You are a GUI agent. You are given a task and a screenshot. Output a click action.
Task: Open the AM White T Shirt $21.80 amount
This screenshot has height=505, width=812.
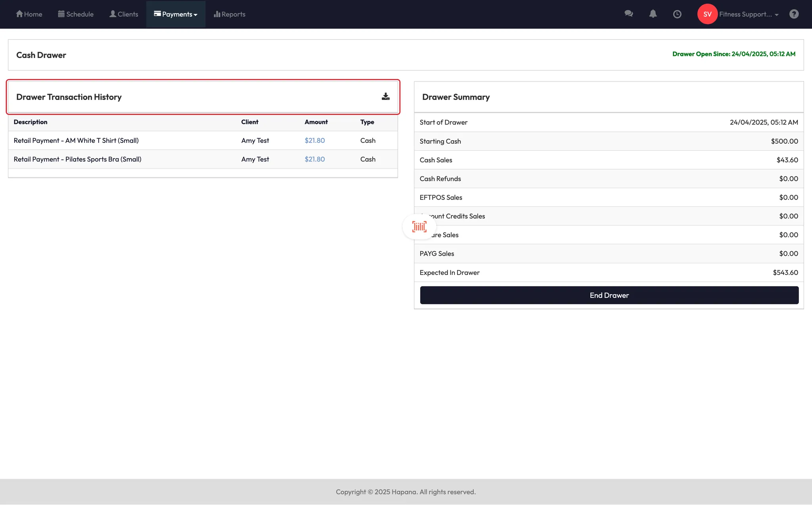coord(314,140)
